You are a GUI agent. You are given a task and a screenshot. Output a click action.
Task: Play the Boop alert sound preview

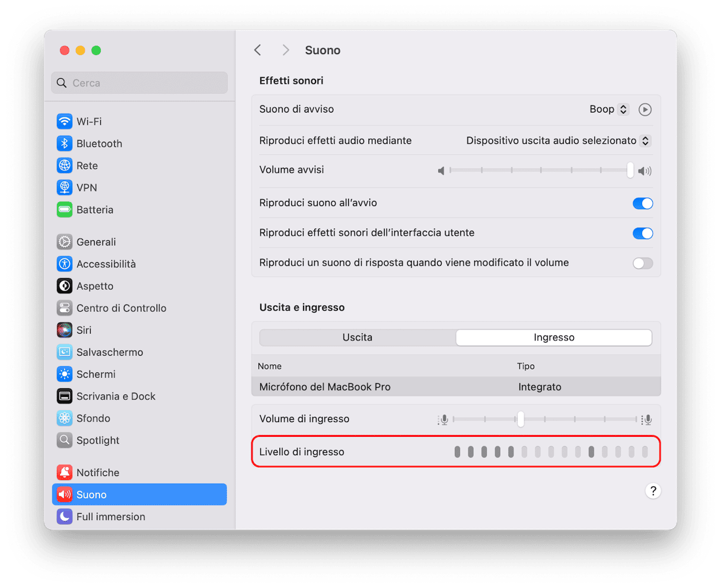(645, 110)
